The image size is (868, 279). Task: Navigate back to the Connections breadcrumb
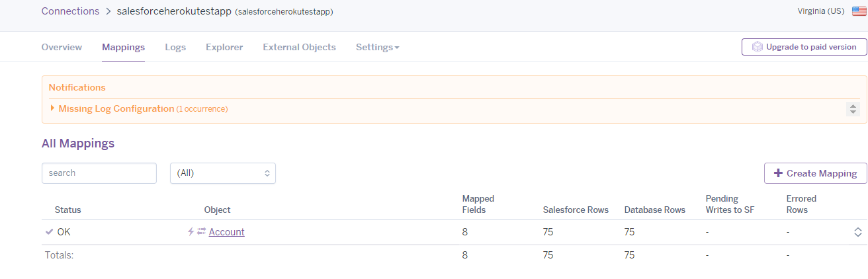point(70,11)
